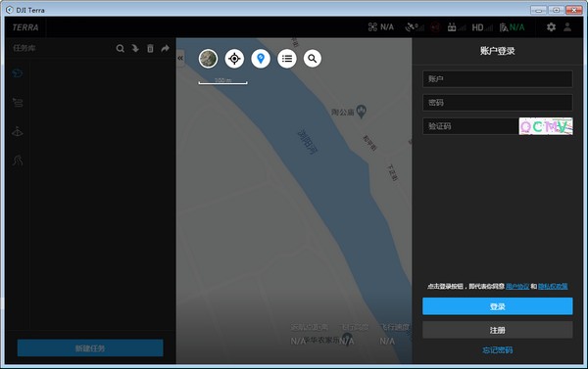Refresh the captcha image

(x=546, y=126)
